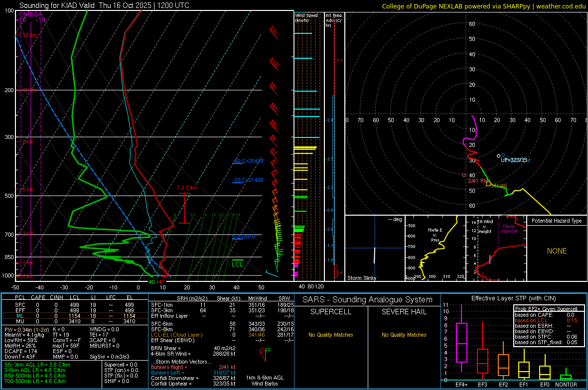Click the Theta-E v. Pres plot label
Screen dimensions: 588x390
pos(435,235)
